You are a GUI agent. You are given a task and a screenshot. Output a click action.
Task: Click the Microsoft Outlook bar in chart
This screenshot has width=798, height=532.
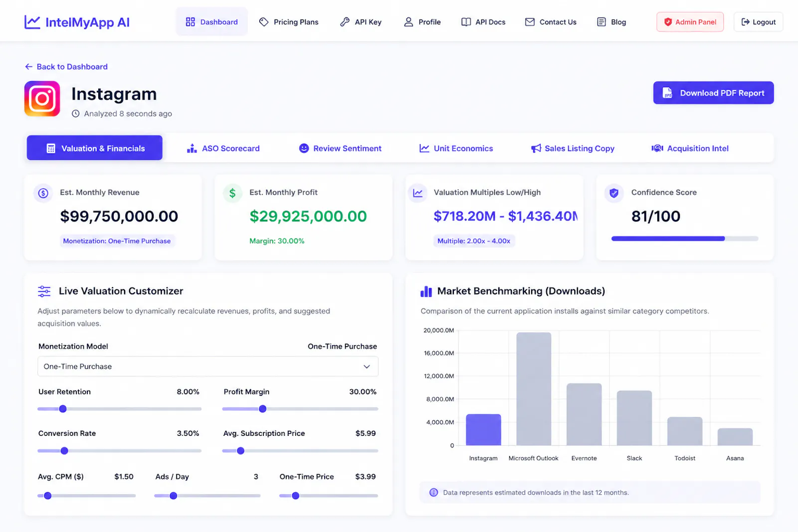534,389
